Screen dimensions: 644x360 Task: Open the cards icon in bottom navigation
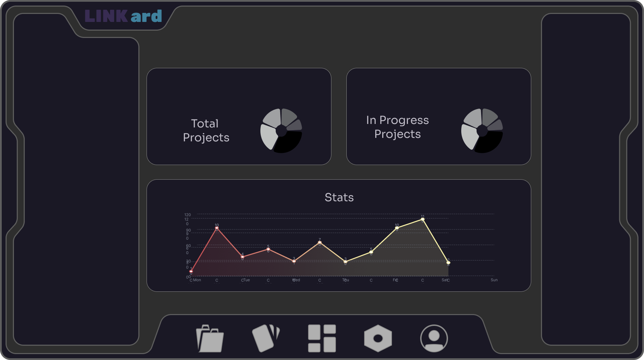click(266, 338)
